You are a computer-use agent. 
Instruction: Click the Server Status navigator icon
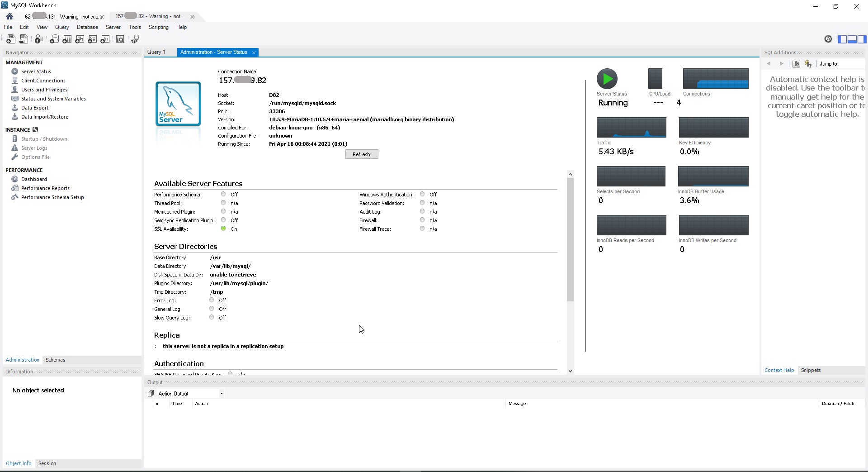[x=15, y=72]
